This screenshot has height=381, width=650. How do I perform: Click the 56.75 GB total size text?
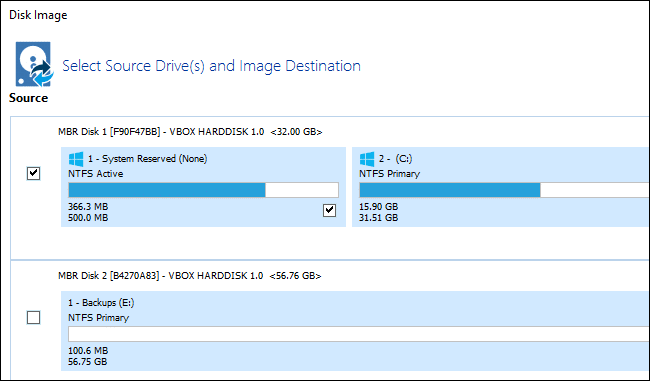pos(87,362)
